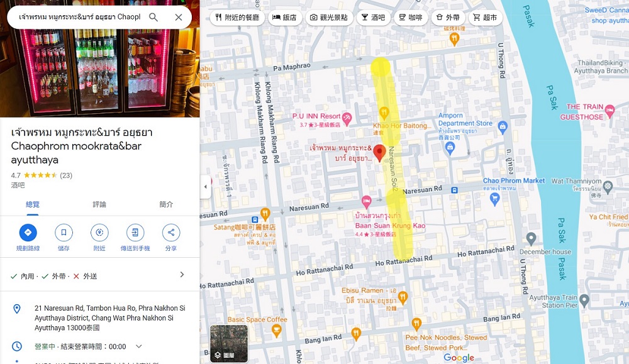629x364 pixels.
Task: Click the share (分享) icon
Action: pyautogui.click(x=171, y=233)
